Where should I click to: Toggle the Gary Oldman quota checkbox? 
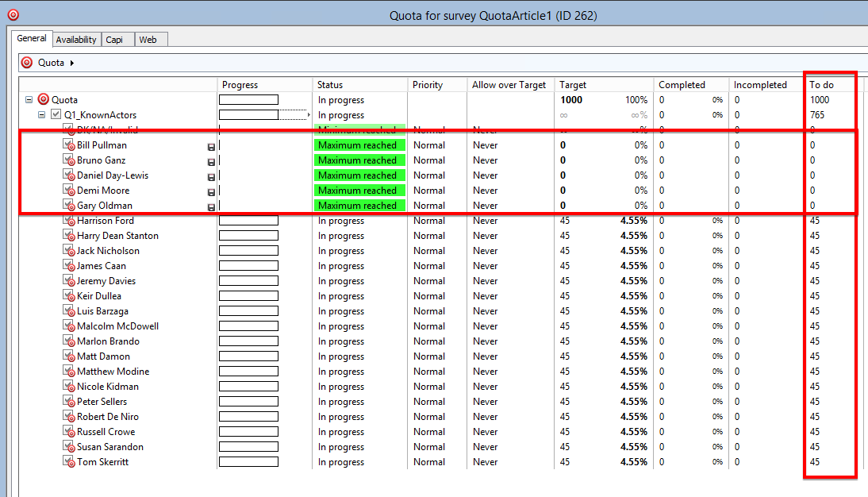pyautogui.click(x=67, y=204)
